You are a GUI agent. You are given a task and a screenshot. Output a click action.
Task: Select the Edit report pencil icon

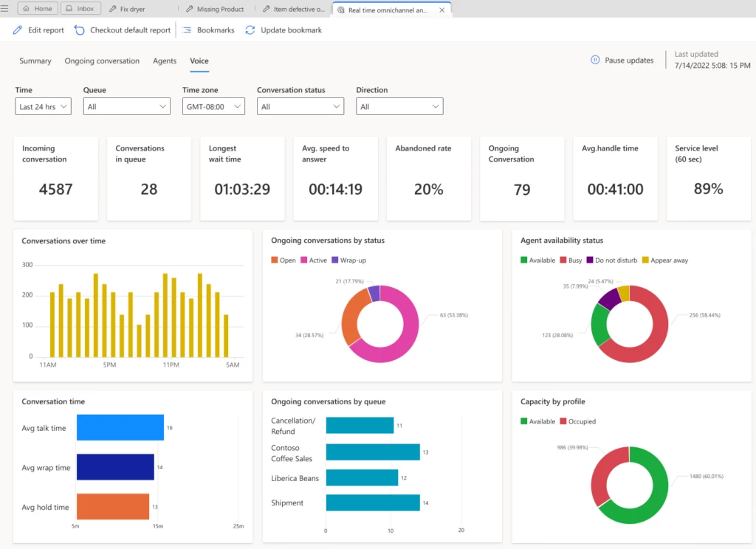point(16,30)
